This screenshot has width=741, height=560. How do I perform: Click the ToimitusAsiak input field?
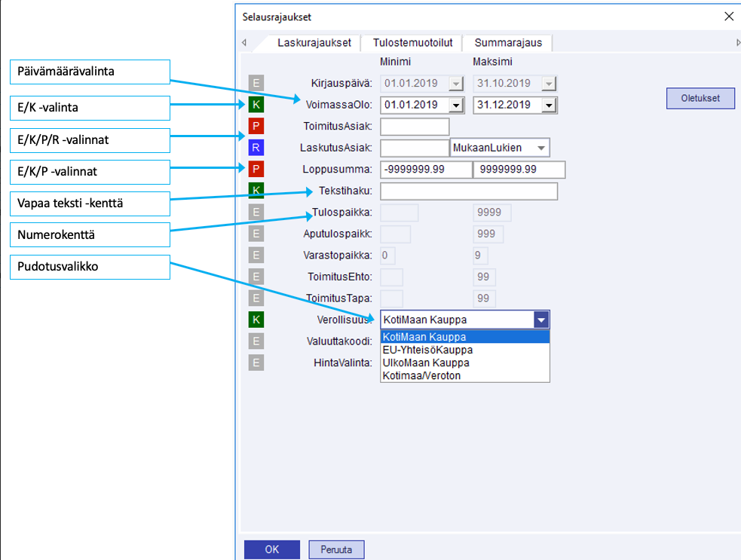(x=415, y=127)
